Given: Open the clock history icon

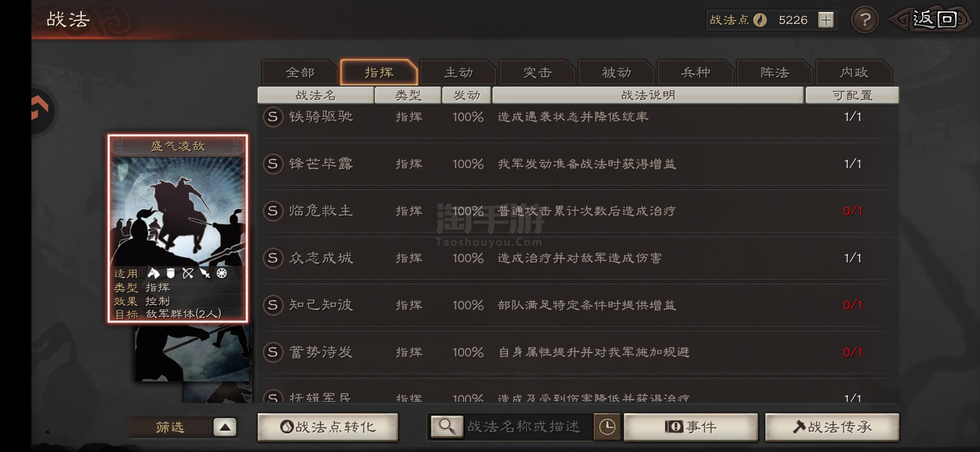Looking at the screenshot, I should (x=607, y=427).
